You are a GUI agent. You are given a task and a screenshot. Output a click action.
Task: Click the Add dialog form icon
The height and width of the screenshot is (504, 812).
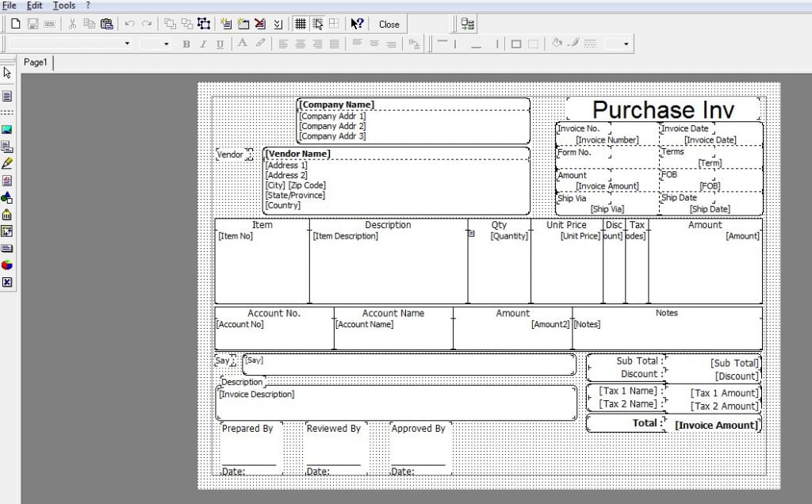pos(243,24)
